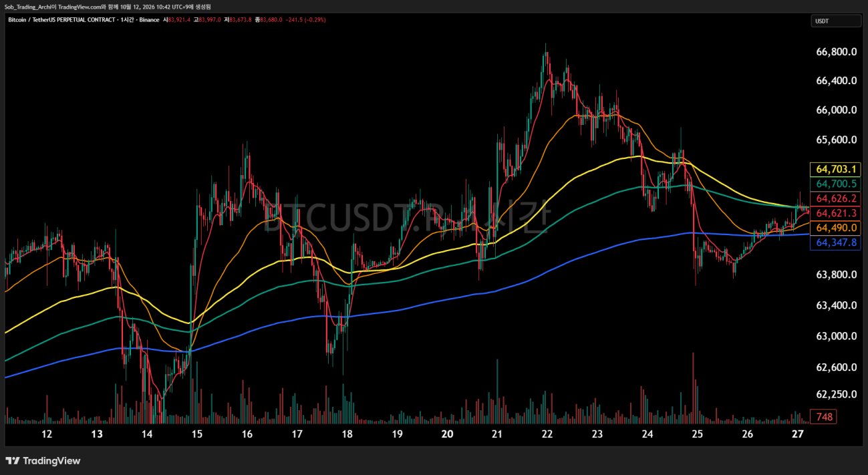Click date 18 on the time axis
Screen dimensions: 868x475
click(347, 434)
